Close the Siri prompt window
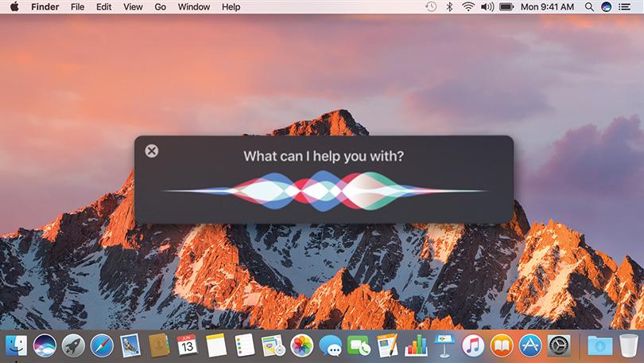The width and height of the screenshot is (644, 363). [152, 150]
